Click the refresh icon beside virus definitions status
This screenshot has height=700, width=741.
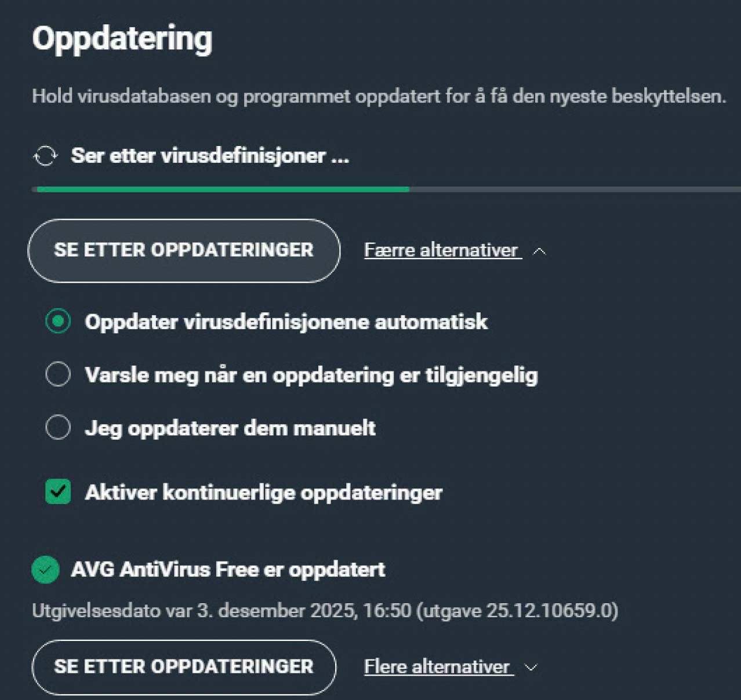(45, 156)
